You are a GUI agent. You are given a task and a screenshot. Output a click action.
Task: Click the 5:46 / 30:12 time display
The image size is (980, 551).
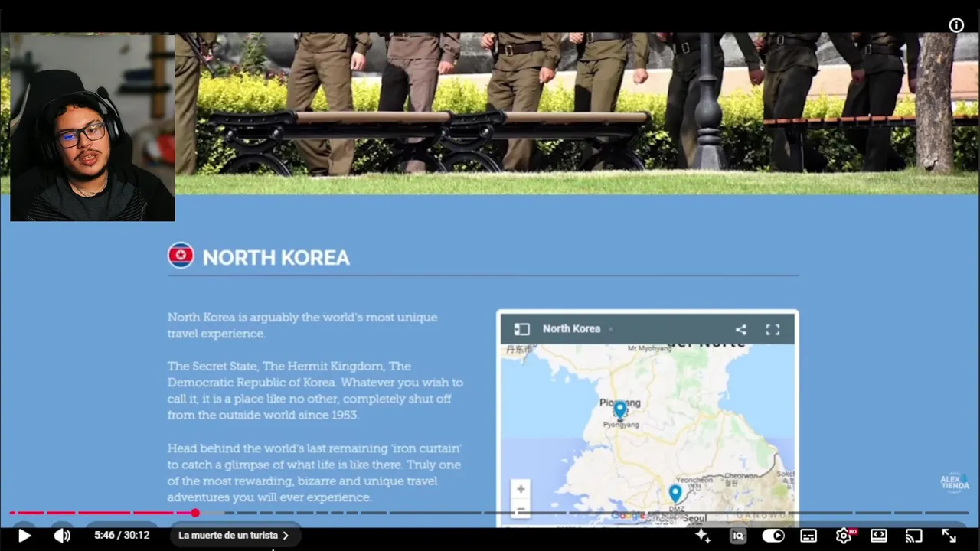pyautogui.click(x=122, y=536)
